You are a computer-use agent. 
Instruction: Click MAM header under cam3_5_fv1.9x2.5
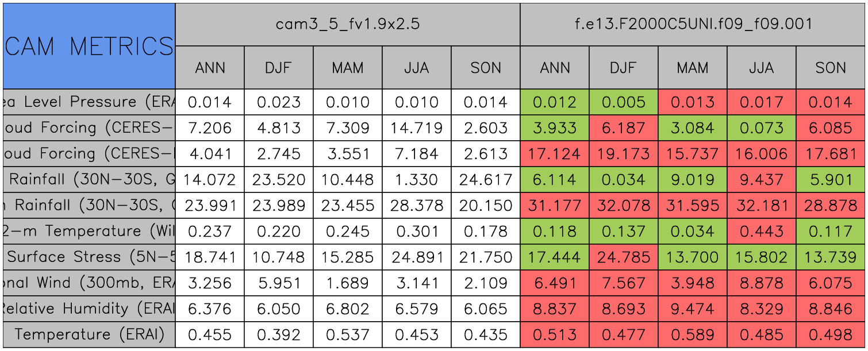[348, 68]
